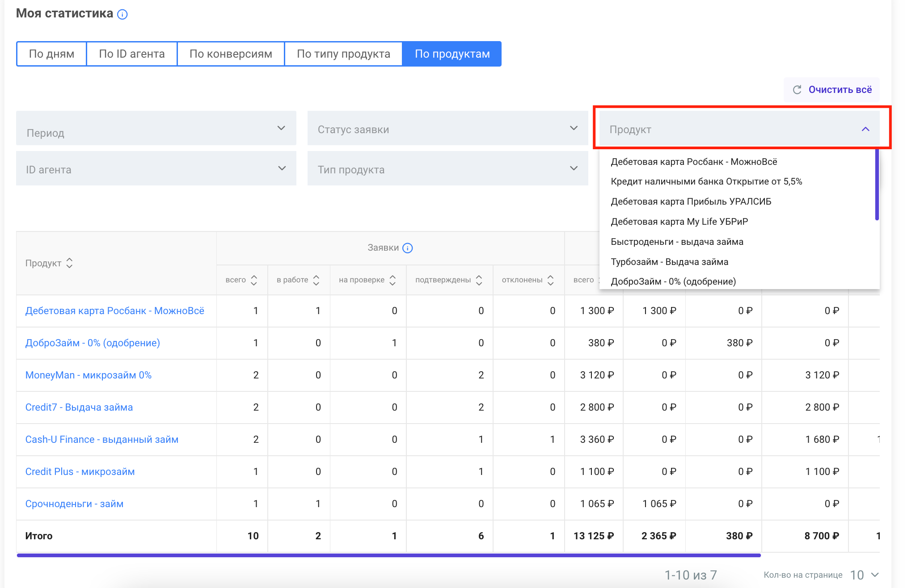Image resolution: width=920 pixels, height=588 pixels.
Task: Click Credit7 amount 2 800 ₽ всего cell
Action: tap(597, 407)
